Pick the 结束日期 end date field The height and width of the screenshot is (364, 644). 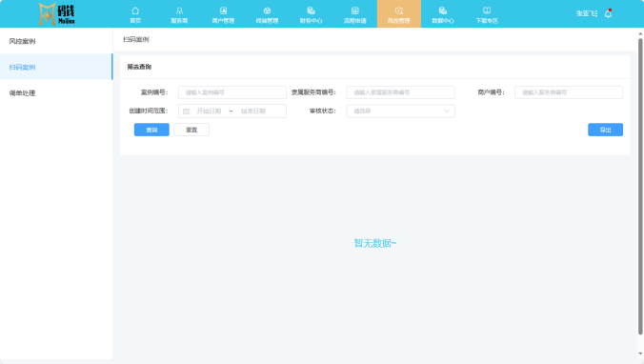point(253,111)
